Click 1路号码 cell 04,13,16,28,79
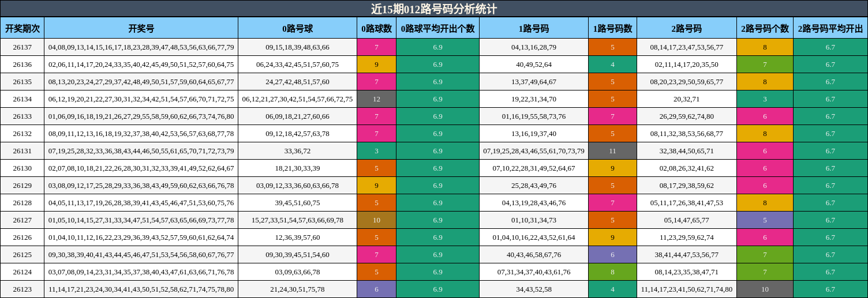Screen dimensions: 868x298 tap(534, 47)
